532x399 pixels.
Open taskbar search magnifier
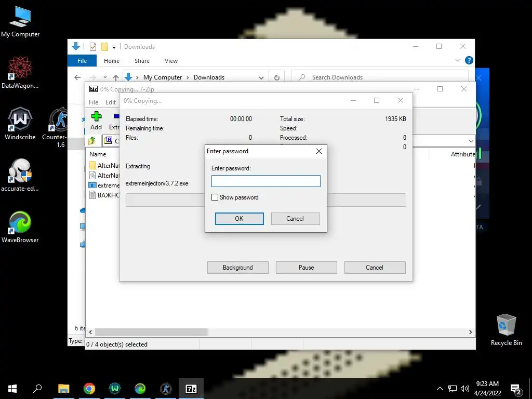(x=37, y=389)
